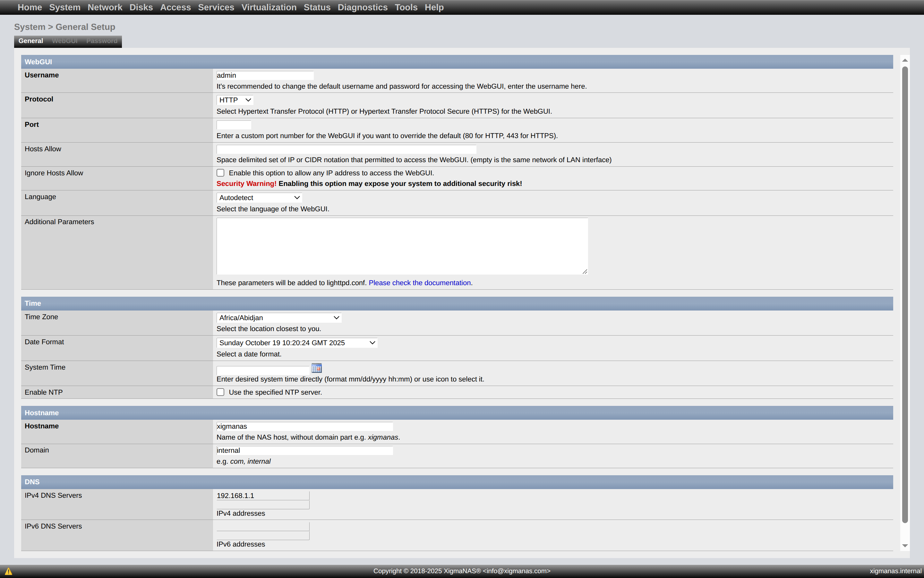Open the Diagnostics menu
Image resolution: width=924 pixels, height=578 pixels.
[x=362, y=7]
